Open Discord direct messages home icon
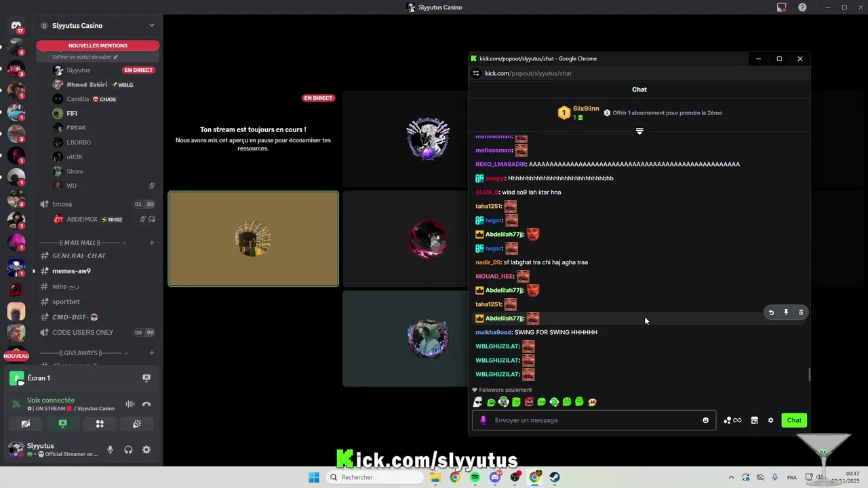This screenshot has height=488, width=868. 16,26
